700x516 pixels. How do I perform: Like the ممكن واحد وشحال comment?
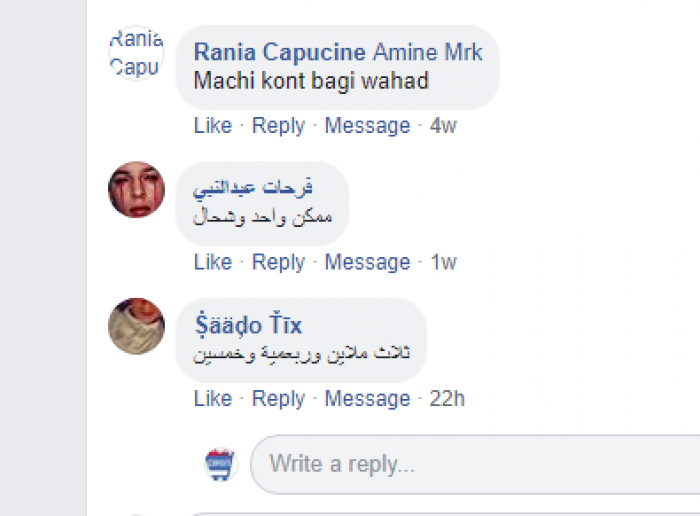(212, 262)
